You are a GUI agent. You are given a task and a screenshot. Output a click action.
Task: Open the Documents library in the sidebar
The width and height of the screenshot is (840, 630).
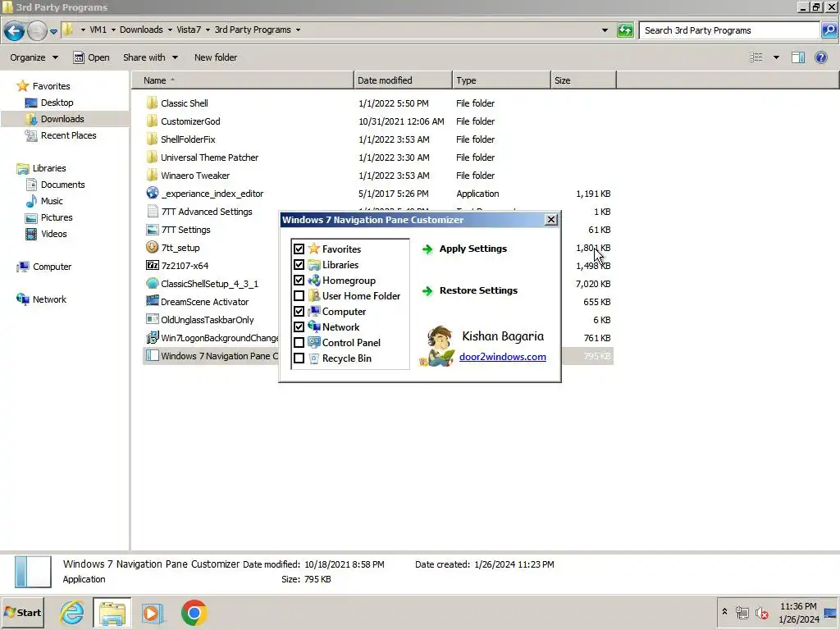pos(55,185)
